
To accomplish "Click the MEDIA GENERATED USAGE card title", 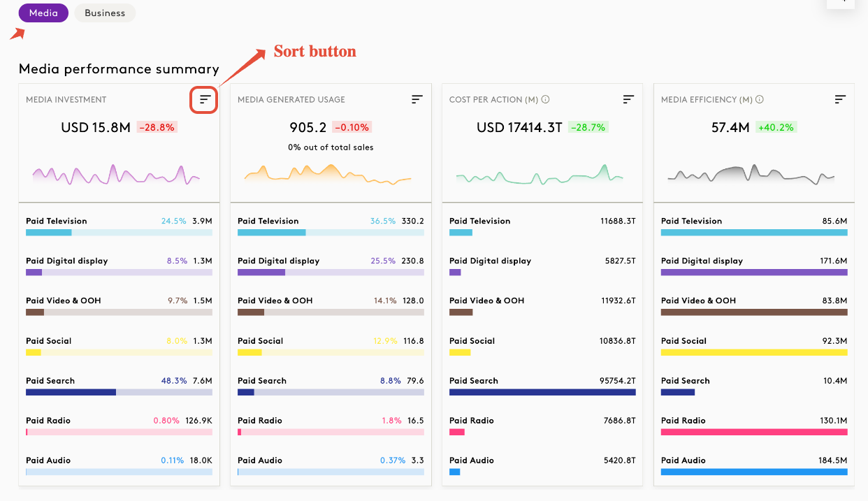I will pyautogui.click(x=291, y=100).
